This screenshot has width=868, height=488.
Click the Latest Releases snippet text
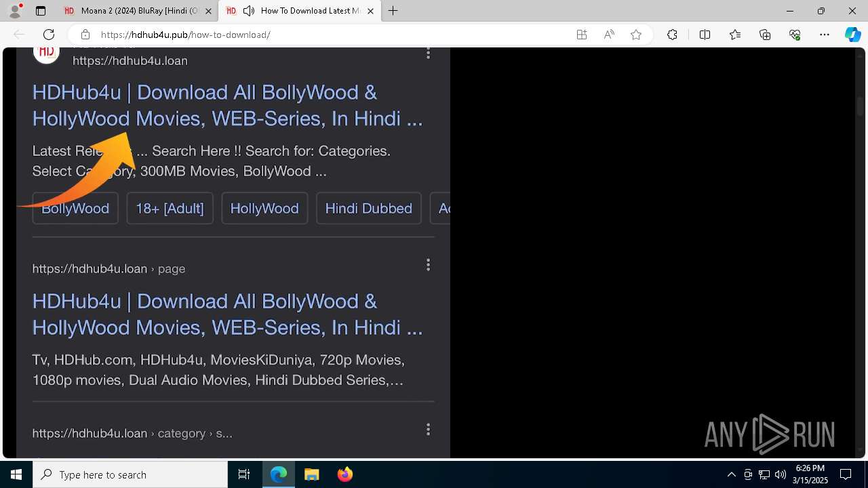212,161
